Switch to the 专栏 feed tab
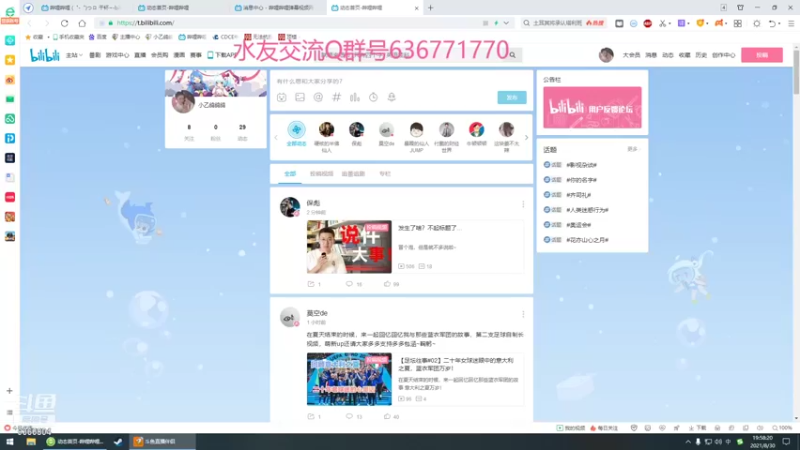Viewport: 800px width, 450px height. (385, 174)
